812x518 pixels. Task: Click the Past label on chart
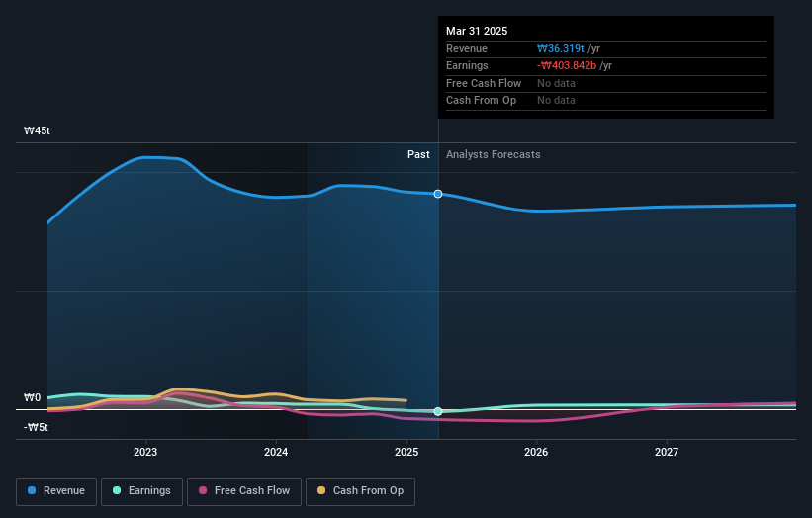[418, 154]
